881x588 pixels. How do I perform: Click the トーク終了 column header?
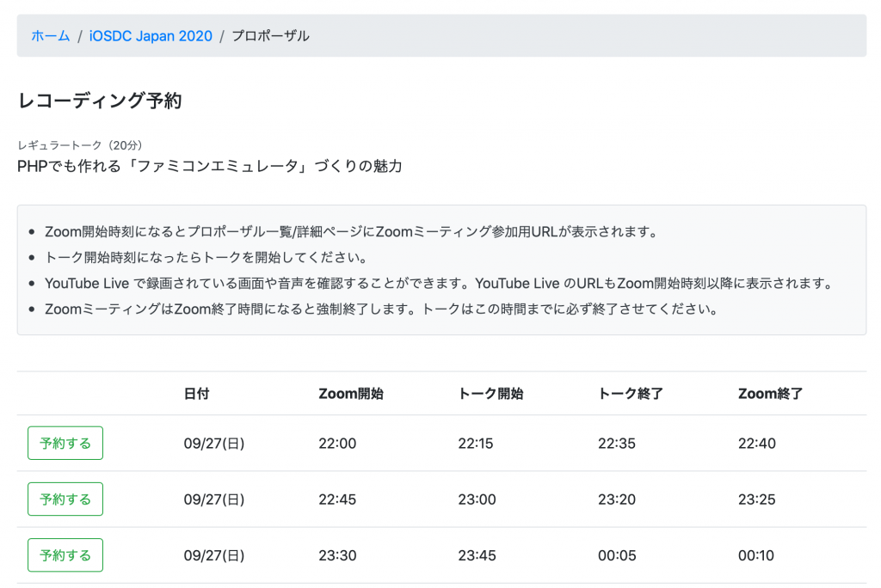tap(631, 394)
